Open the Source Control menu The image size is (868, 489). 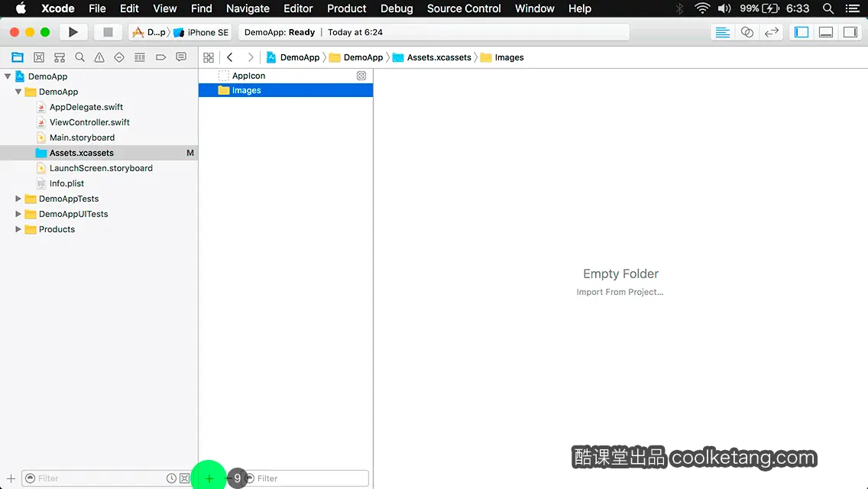(x=464, y=8)
